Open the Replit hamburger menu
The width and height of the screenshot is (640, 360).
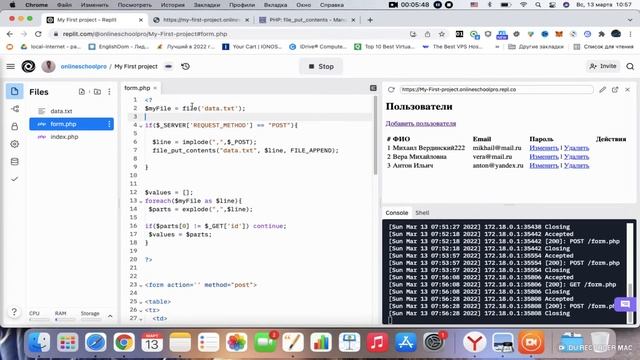[11, 66]
